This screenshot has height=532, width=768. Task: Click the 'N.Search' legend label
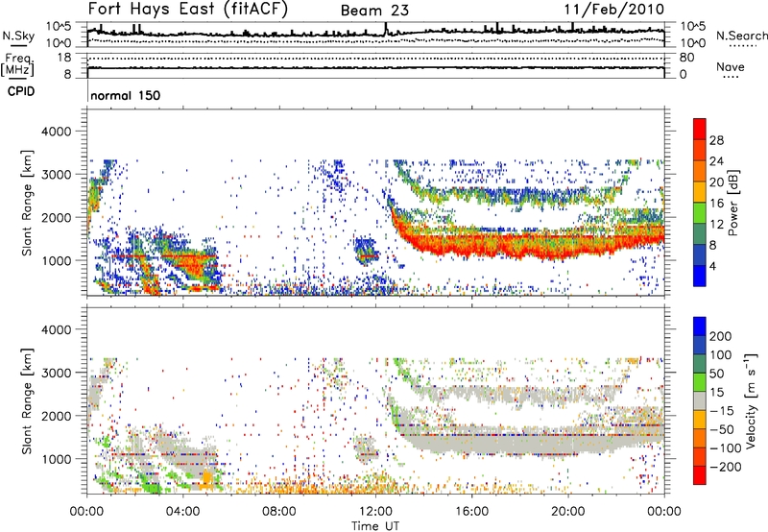[x=741, y=36]
